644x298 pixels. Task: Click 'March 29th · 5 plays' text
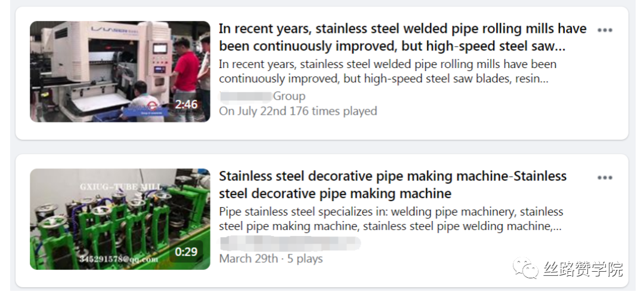271,259
